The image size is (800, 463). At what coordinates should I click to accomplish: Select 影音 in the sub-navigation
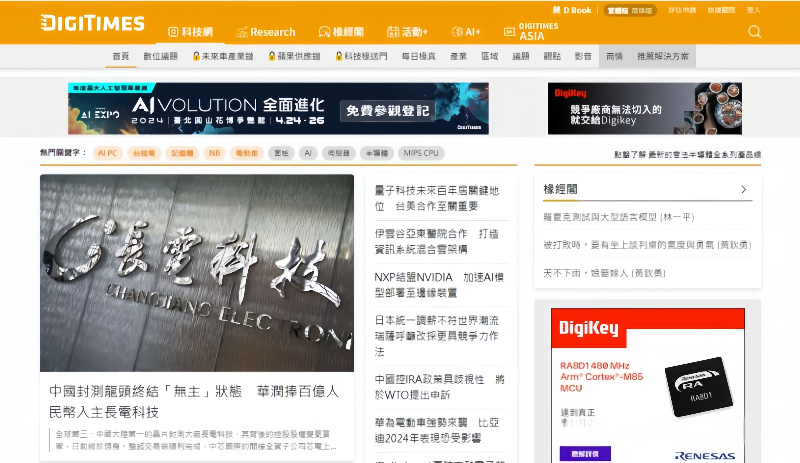click(583, 56)
